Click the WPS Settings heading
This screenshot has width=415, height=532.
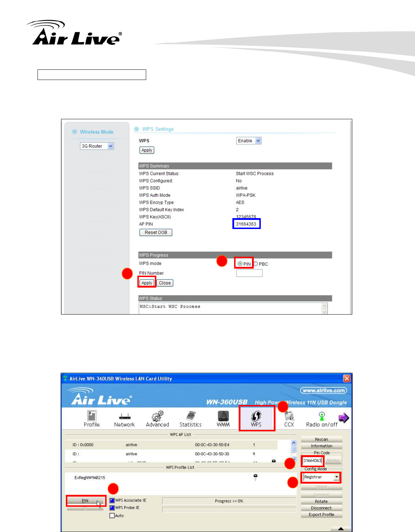[158, 129]
